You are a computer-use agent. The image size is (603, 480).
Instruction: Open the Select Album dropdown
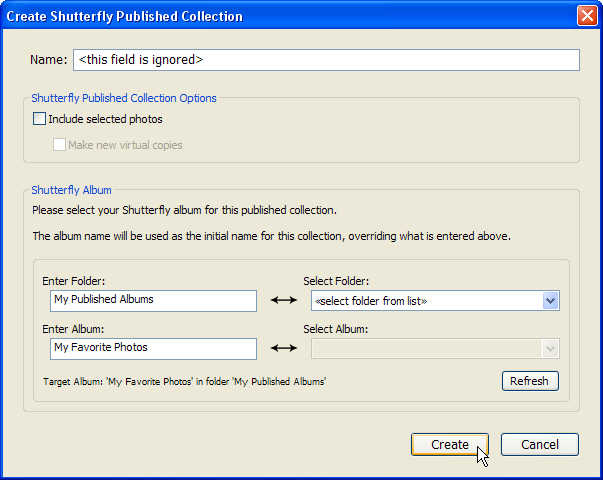tap(435, 348)
